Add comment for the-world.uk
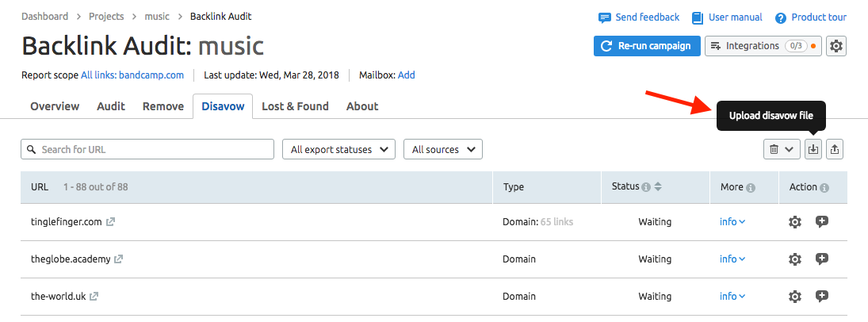 tap(822, 296)
